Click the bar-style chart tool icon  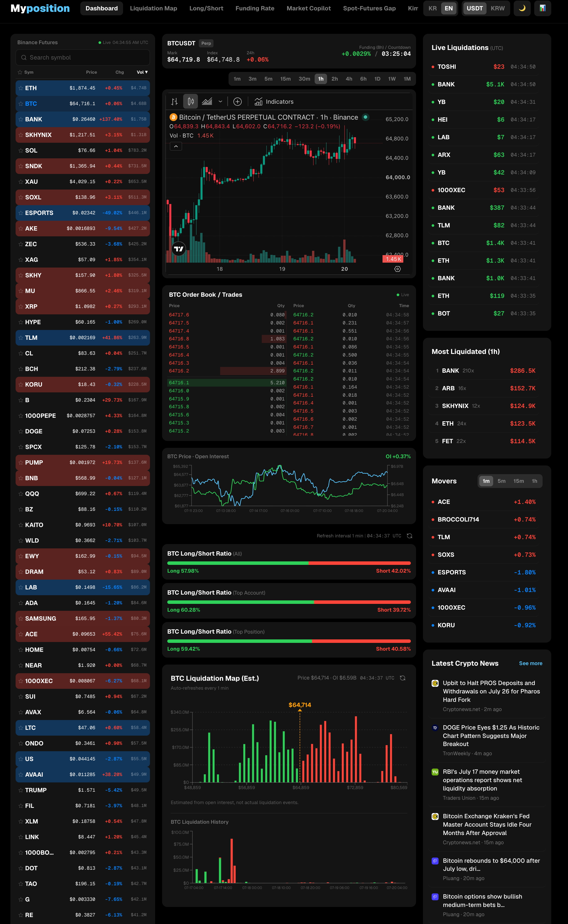point(174,101)
